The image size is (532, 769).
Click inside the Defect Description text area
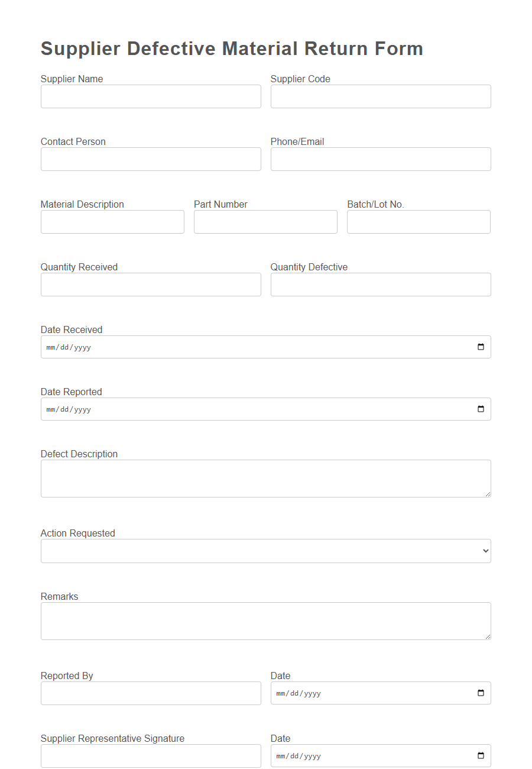pyautogui.click(x=266, y=478)
